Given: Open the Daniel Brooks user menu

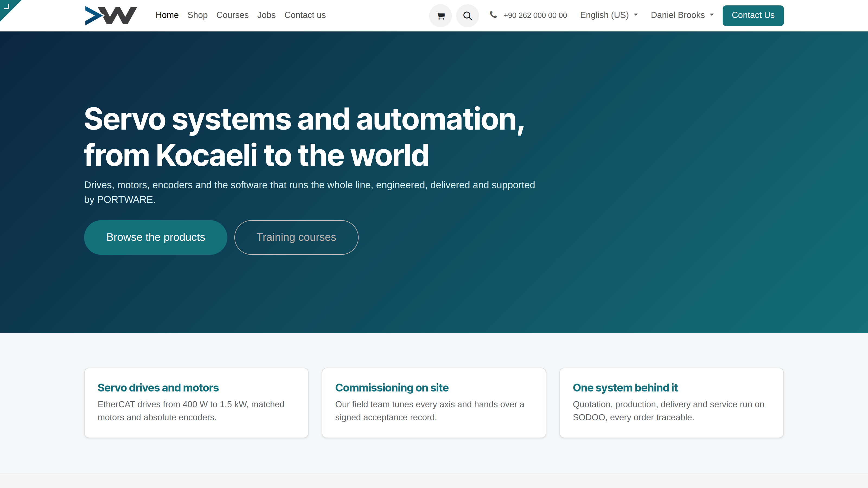Looking at the screenshot, I should coord(682,15).
